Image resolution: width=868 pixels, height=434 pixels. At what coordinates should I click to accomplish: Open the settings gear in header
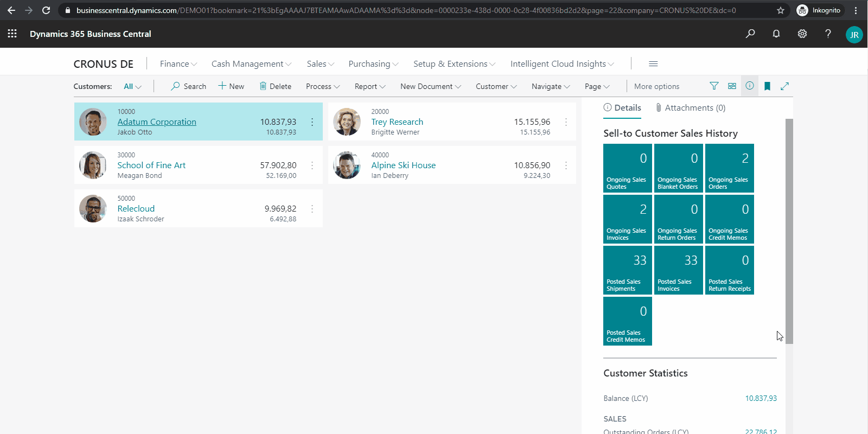click(x=802, y=34)
